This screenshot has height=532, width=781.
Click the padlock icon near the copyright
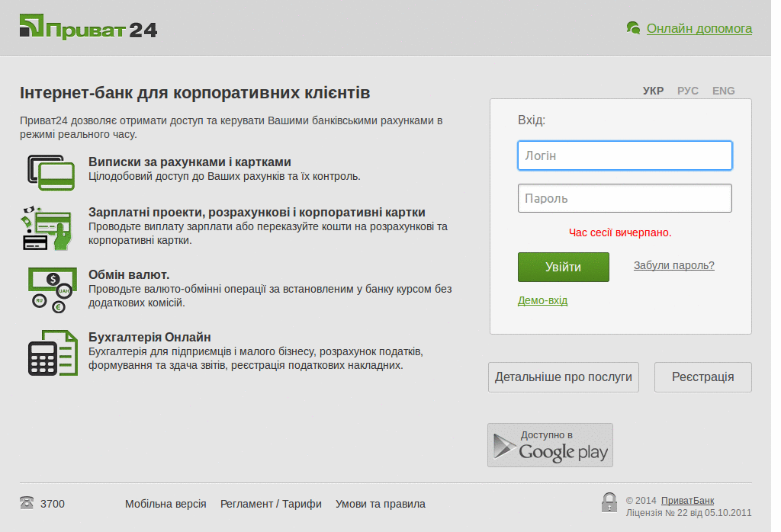pos(609,503)
